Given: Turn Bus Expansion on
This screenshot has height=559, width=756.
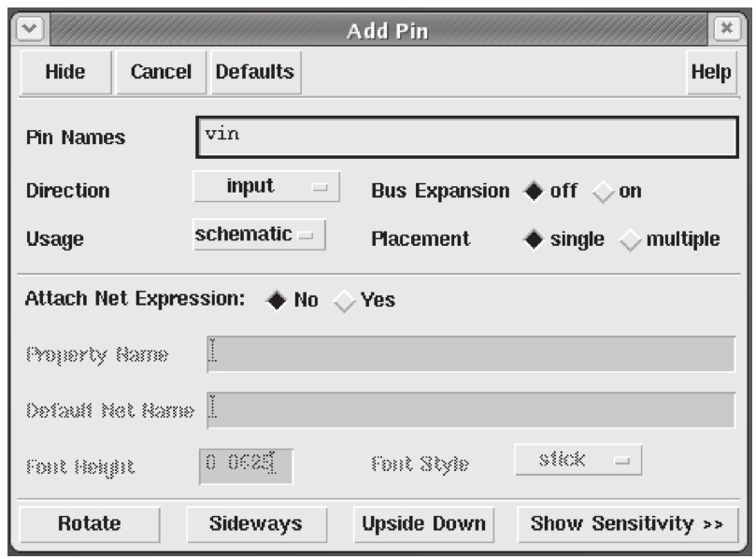Looking at the screenshot, I should pos(604,191).
